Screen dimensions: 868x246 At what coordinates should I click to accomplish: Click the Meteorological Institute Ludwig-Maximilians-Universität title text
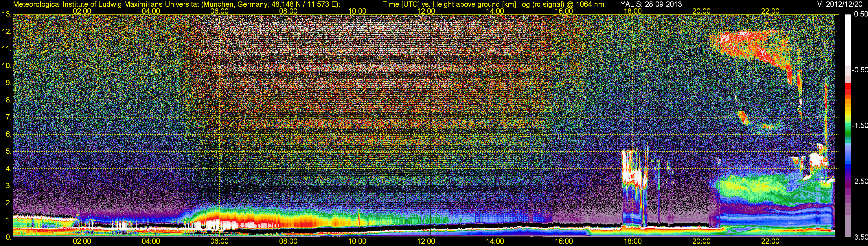click(176, 4)
